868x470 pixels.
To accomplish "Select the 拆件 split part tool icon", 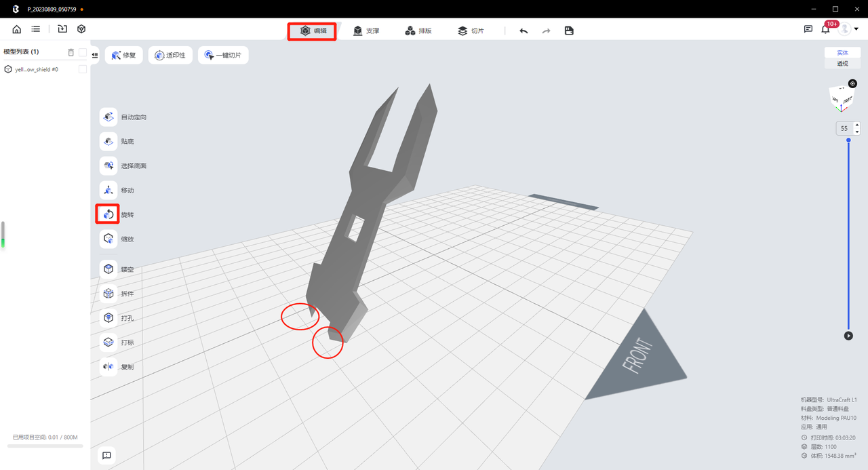I will tap(108, 294).
